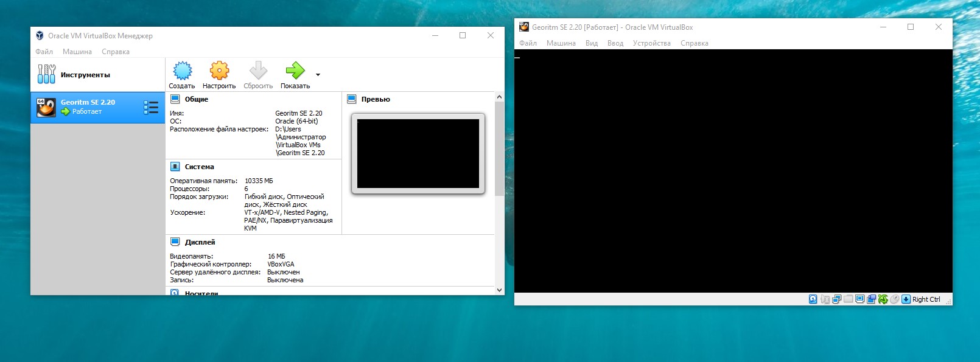The height and width of the screenshot is (362, 980).
Task: Open the Показать button dropdown arrow
Action: [318, 75]
